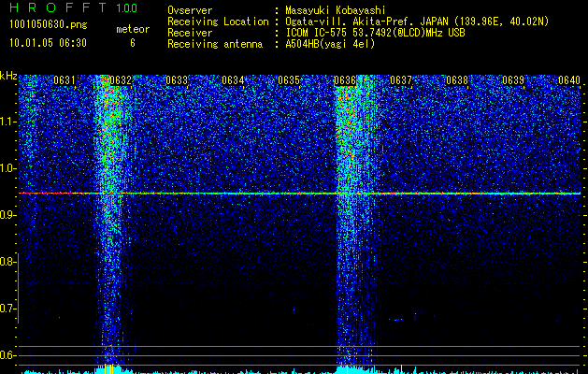Image resolution: width=588 pixels, height=374 pixels.
Task: Click the meteor count value 6
Action: click(133, 43)
